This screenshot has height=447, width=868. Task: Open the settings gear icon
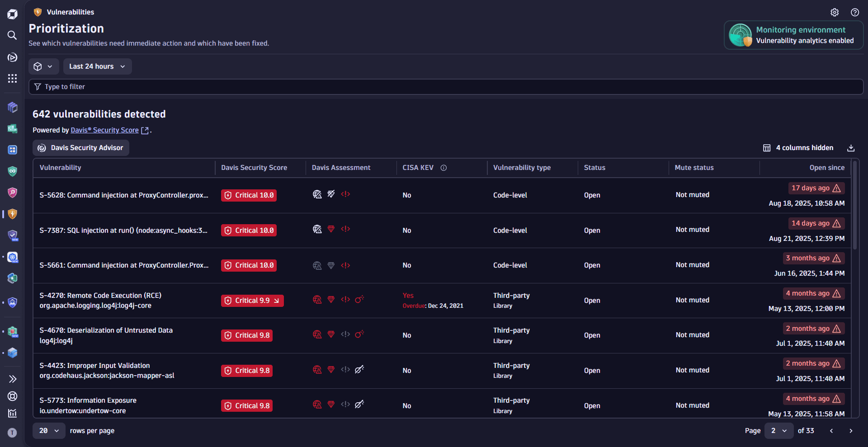coord(835,12)
